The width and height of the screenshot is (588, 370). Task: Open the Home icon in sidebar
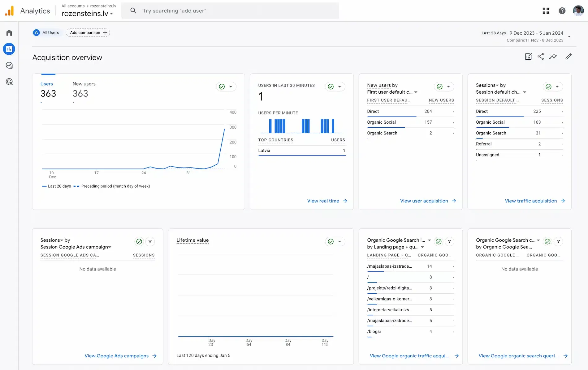coord(9,33)
